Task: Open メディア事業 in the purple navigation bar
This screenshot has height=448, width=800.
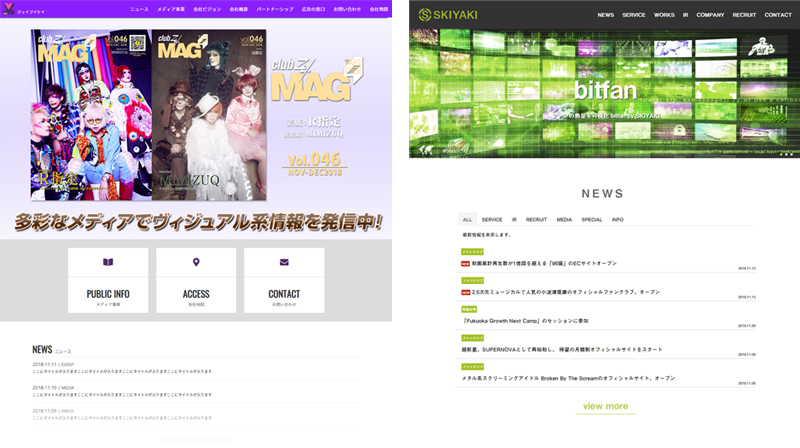Action: (171, 9)
